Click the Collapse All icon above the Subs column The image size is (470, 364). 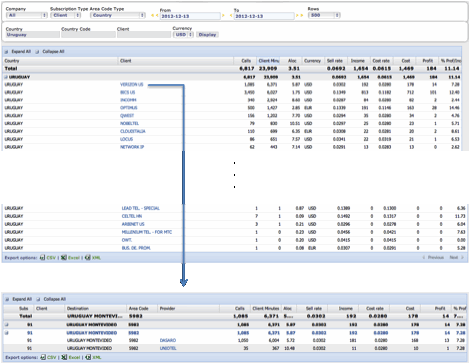coord(38,299)
